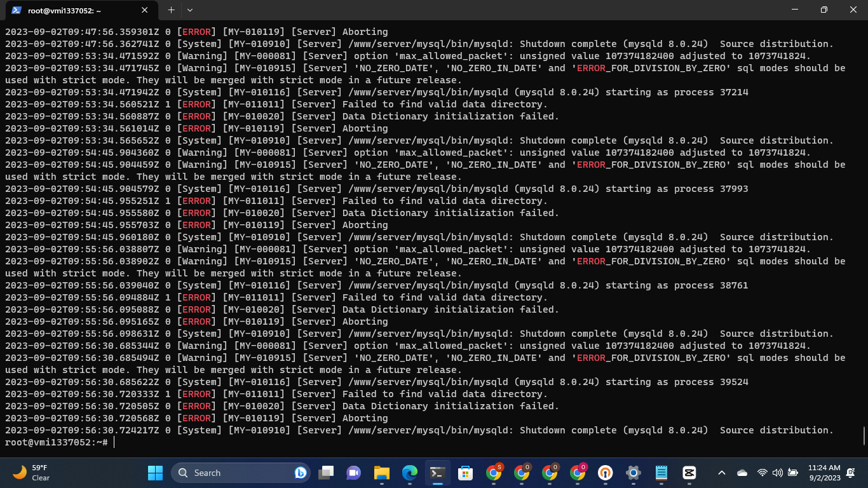Open the orange keyhole VPN app icon
Screen dimensions: 868x488
pyautogui.click(x=606, y=473)
